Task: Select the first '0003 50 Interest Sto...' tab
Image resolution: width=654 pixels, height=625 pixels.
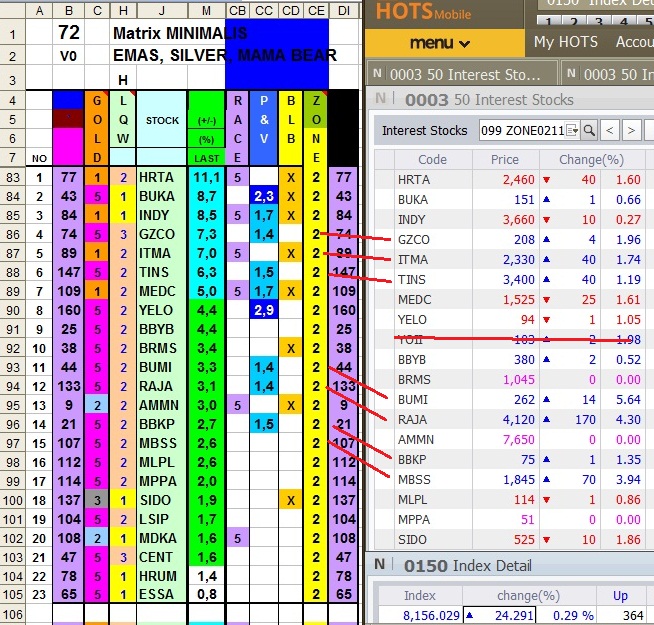Action: click(x=462, y=74)
